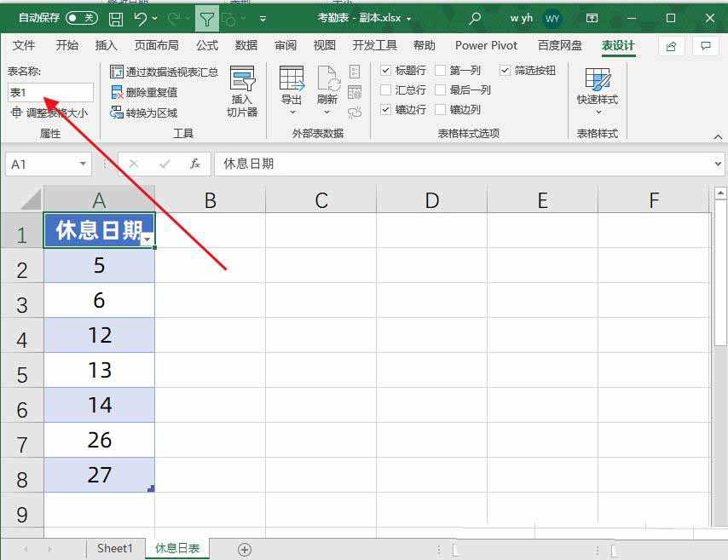Expand the formula bar using right chevron

[x=719, y=164]
